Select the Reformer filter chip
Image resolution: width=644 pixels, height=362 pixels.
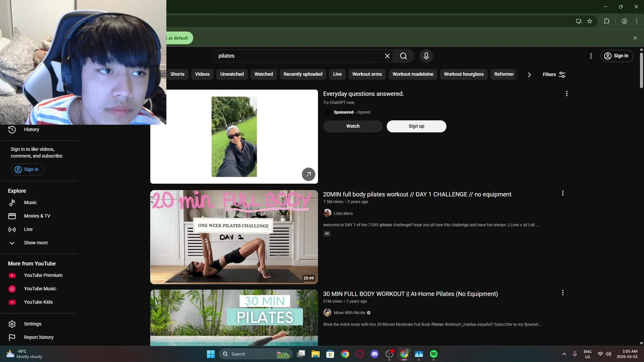pos(504,74)
